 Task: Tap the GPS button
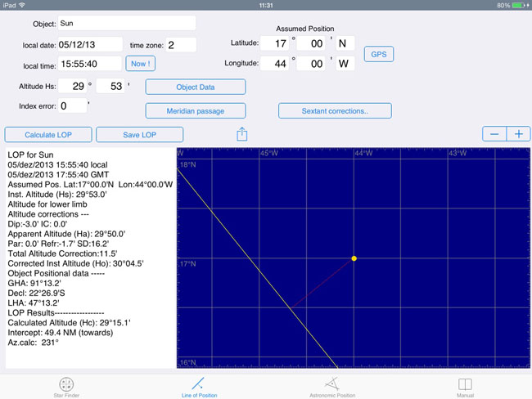pos(379,54)
